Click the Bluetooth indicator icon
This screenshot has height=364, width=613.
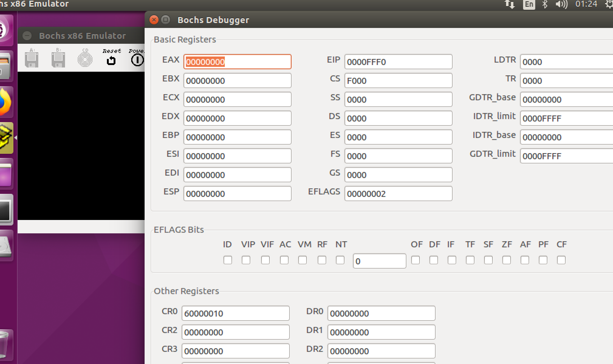(545, 4)
